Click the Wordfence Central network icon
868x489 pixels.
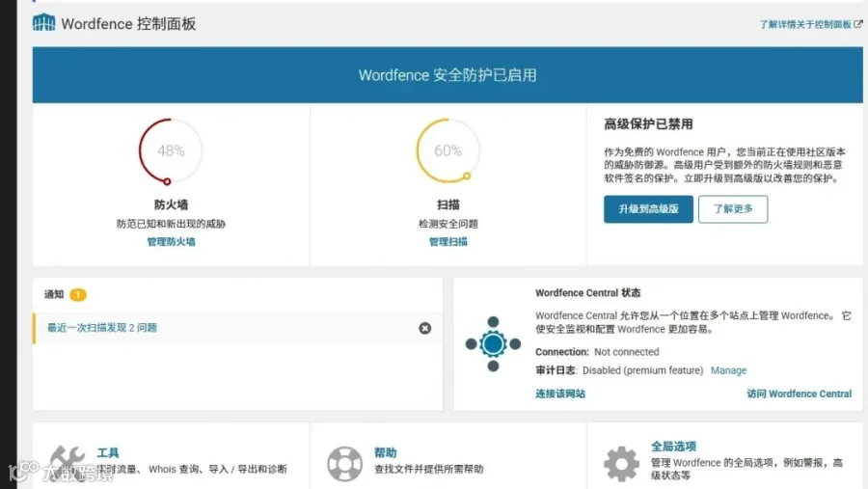[493, 344]
